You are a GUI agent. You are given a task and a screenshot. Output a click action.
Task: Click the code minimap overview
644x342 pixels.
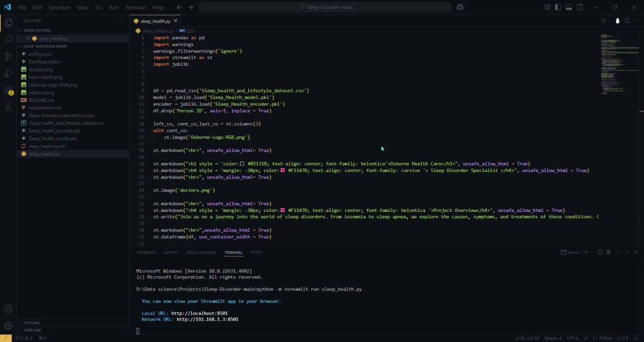point(620,64)
